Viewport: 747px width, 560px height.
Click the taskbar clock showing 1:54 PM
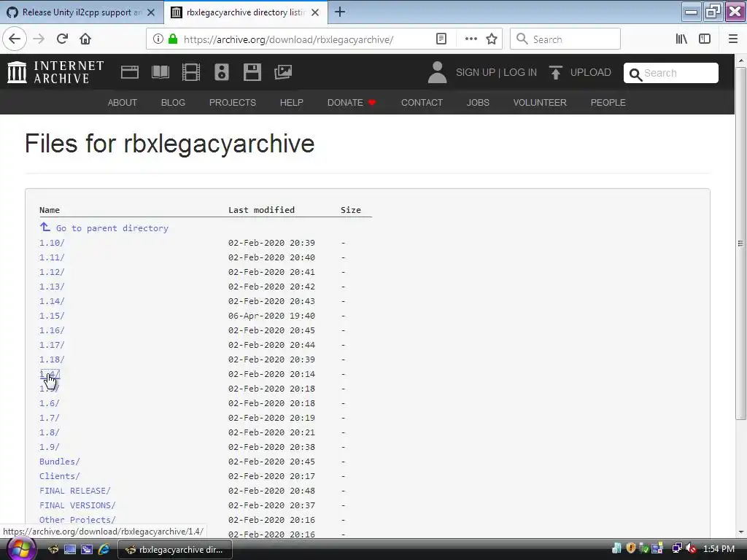click(x=719, y=549)
